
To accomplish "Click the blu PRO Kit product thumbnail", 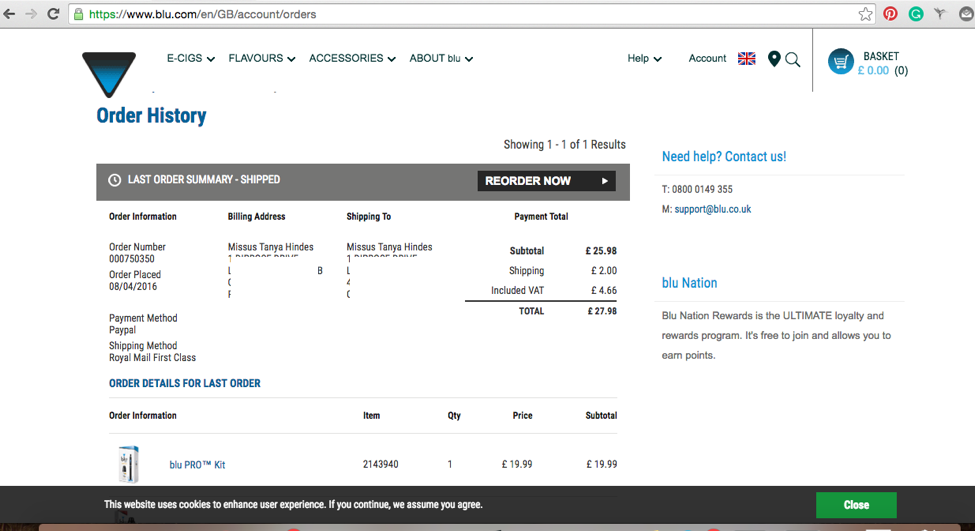I will 129,464.
